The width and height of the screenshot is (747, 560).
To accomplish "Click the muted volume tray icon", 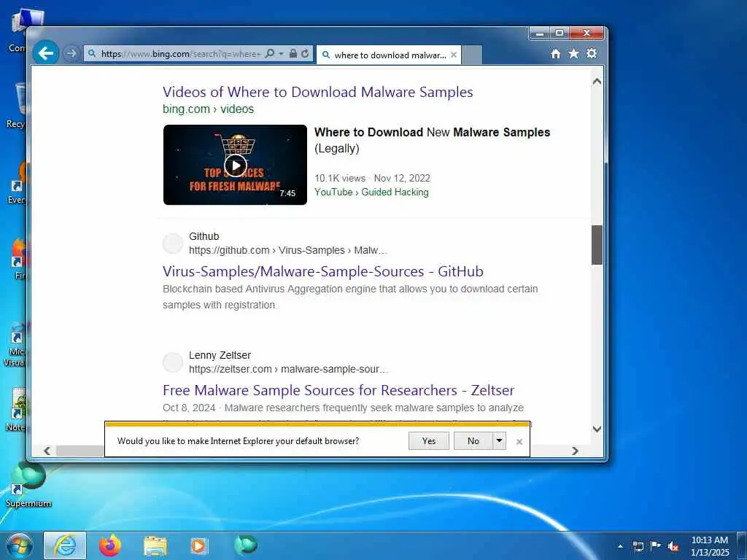I will (x=673, y=546).
